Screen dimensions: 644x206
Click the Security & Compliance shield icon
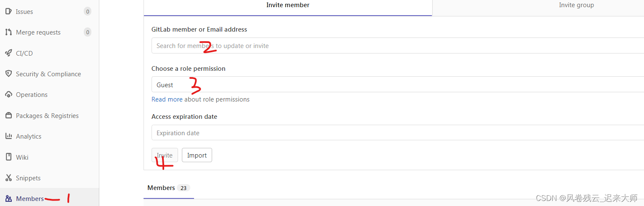(x=8, y=74)
